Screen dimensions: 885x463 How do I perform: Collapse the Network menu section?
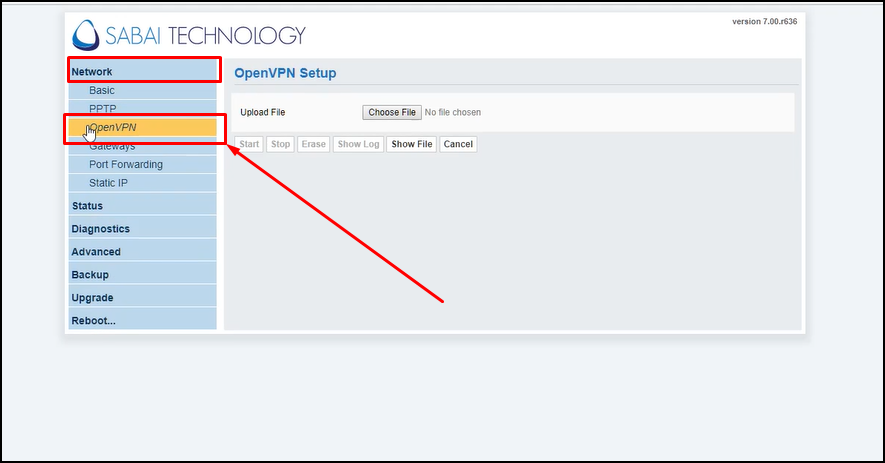pos(92,72)
